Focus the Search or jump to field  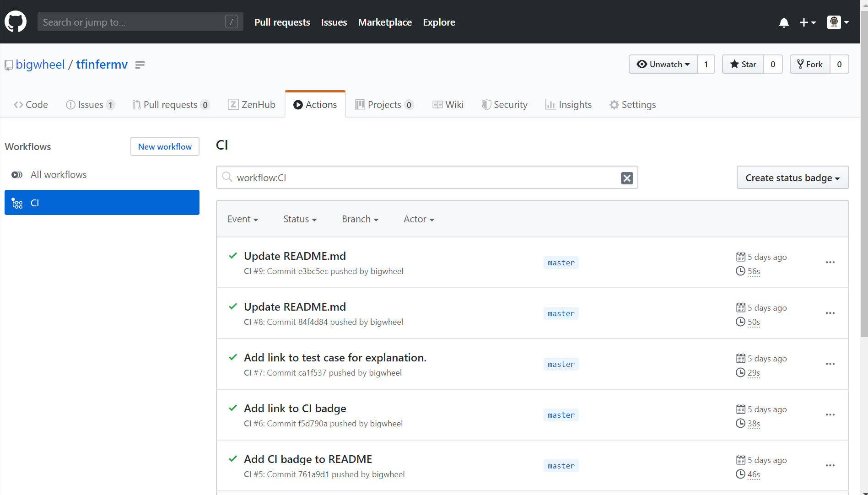click(x=140, y=22)
